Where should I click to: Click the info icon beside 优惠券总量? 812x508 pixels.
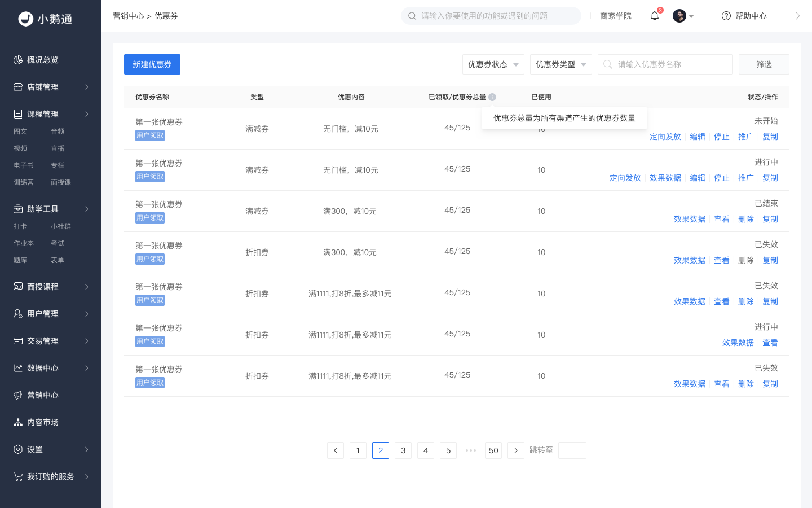(x=492, y=97)
